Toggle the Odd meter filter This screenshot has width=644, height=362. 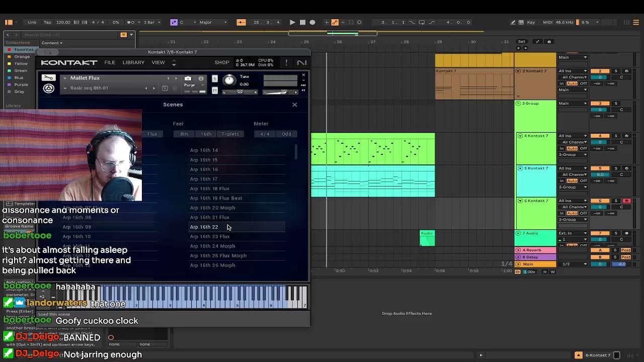286,134
